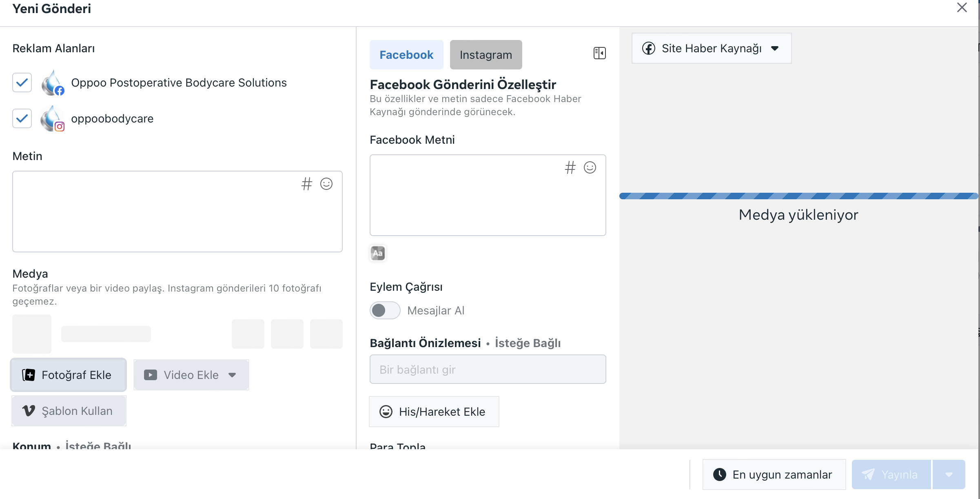This screenshot has width=980, height=499.
Task: Open emoji picker in Metin text box
Action: [x=326, y=184]
